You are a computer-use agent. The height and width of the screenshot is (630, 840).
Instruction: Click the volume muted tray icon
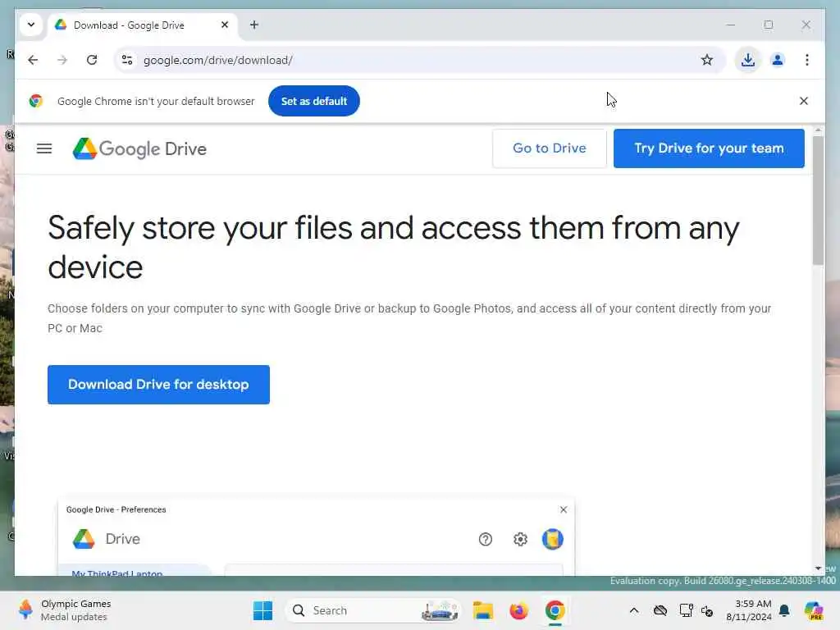[707, 611]
